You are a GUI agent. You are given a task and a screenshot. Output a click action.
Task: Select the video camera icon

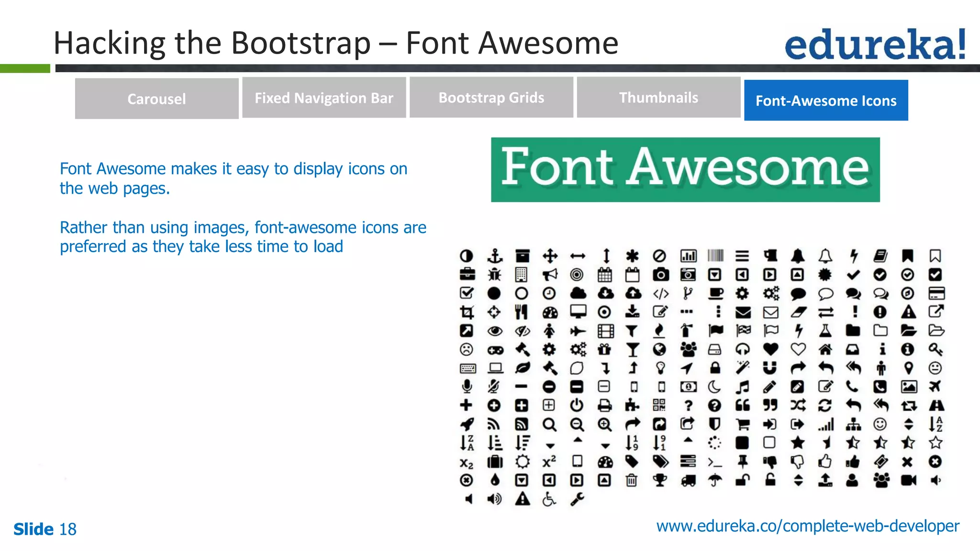pos(908,480)
